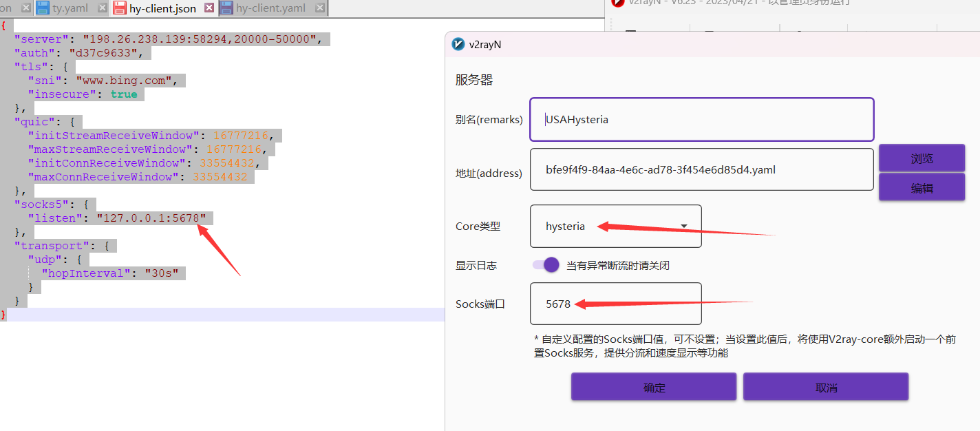Confirm with the 确定 button

[x=654, y=387]
